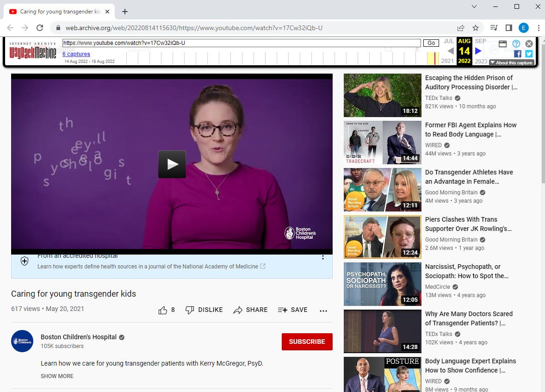The height and width of the screenshot is (392, 545).
Task: Expand About this capture dropdown
Action: pos(511,62)
